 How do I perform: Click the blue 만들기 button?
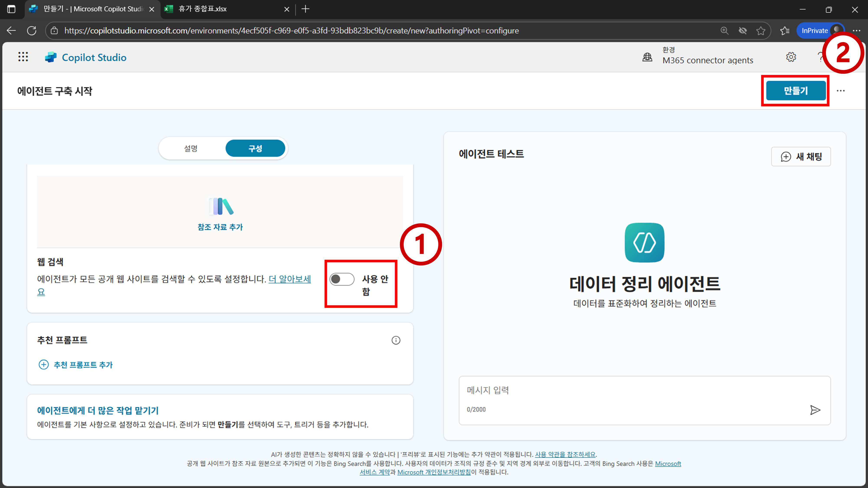[796, 91]
